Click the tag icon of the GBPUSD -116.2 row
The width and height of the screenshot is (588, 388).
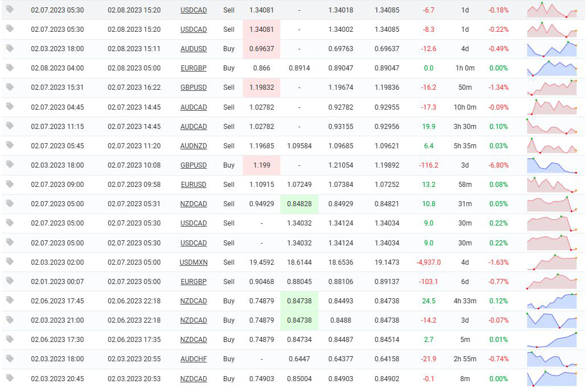pos(10,164)
